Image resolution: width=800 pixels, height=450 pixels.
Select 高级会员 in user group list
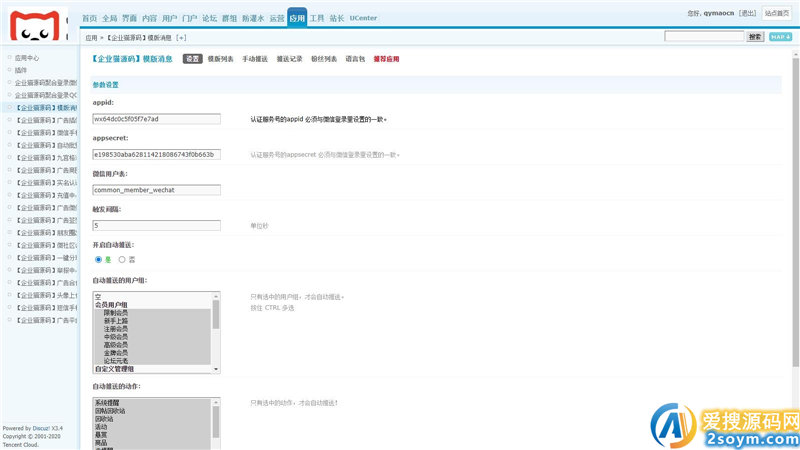click(x=152, y=345)
